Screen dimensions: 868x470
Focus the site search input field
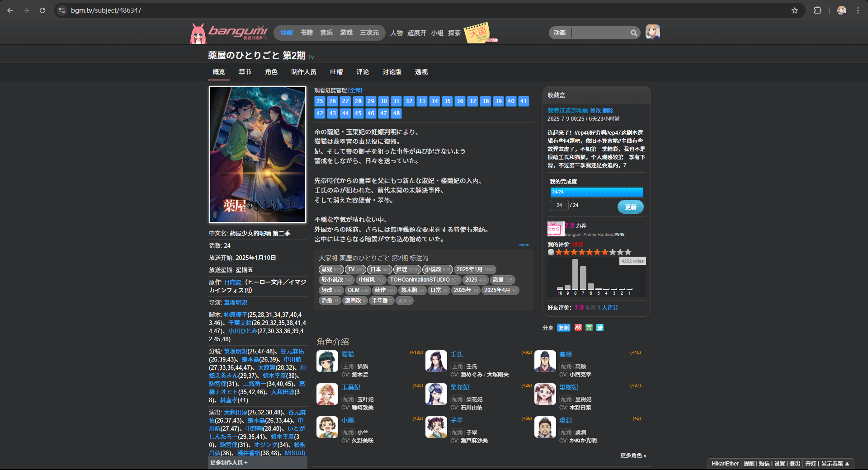(600, 33)
